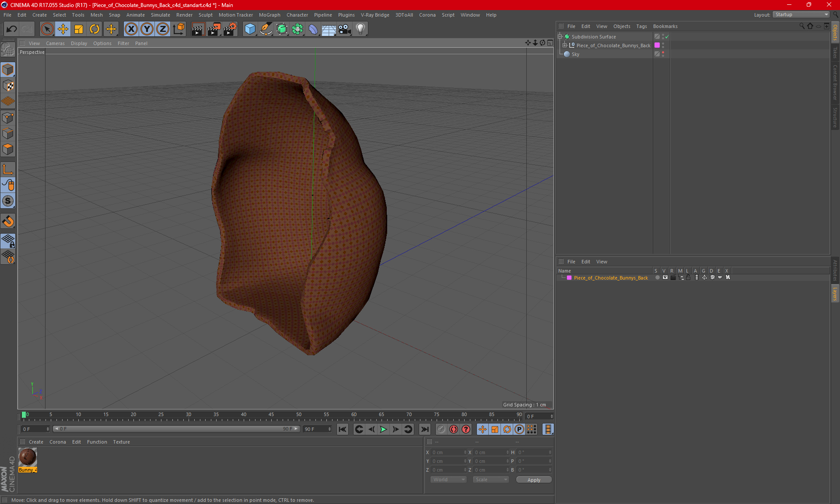Select the Sky object
This screenshot has height=504, width=840.
575,54
